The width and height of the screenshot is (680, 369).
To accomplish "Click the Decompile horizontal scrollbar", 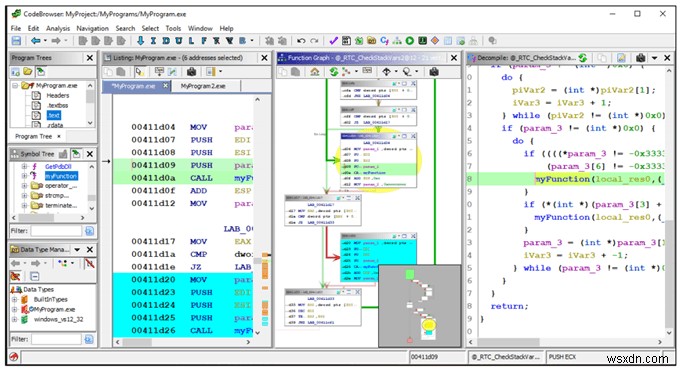I will 565,342.
